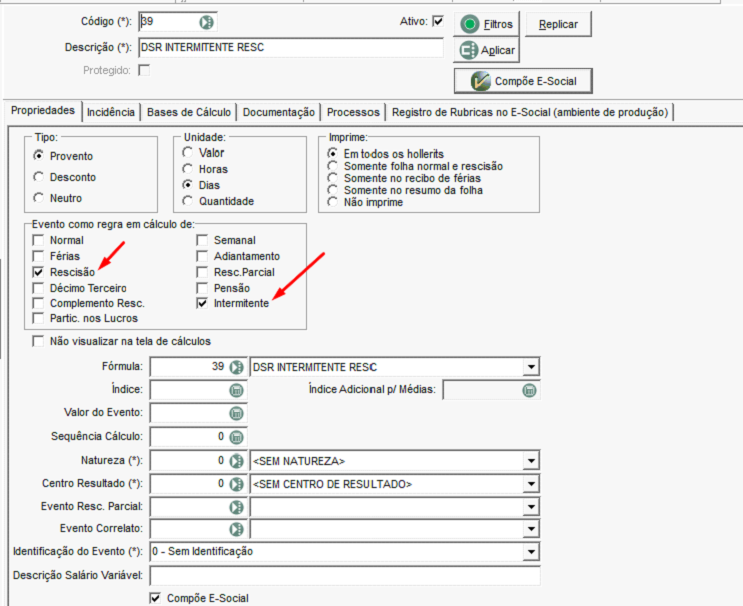Expand the Fórmula DSR INTERMITENTE RESC dropdown
The height and width of the screenshot is (606, 743).
pyautogui.click(x=531, y=367)
